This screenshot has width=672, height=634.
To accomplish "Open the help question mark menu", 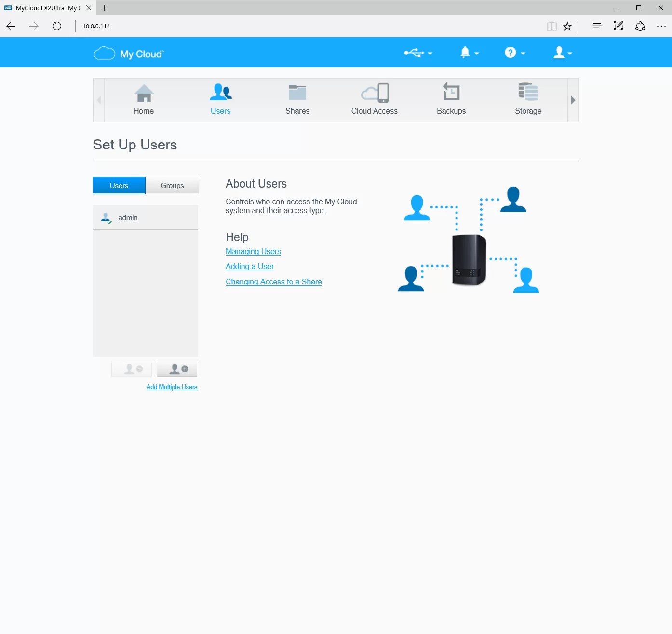I will pyautogui.click(x=515, y=53).
